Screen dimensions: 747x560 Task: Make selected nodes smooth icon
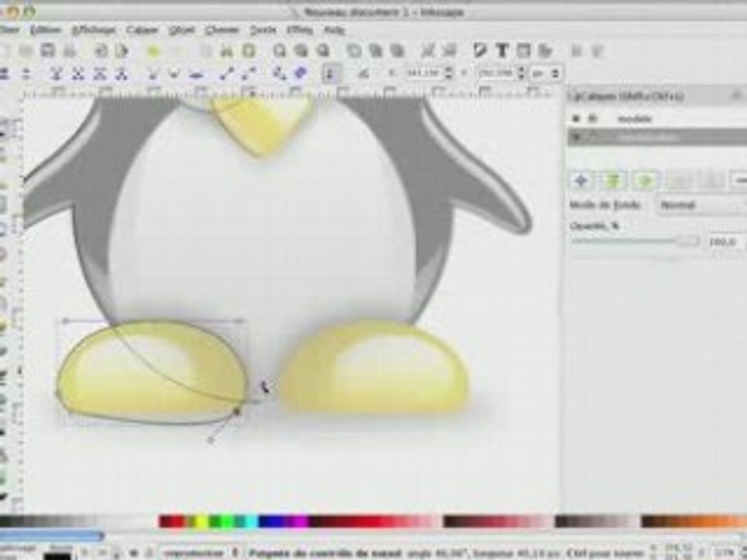[174, 73]
